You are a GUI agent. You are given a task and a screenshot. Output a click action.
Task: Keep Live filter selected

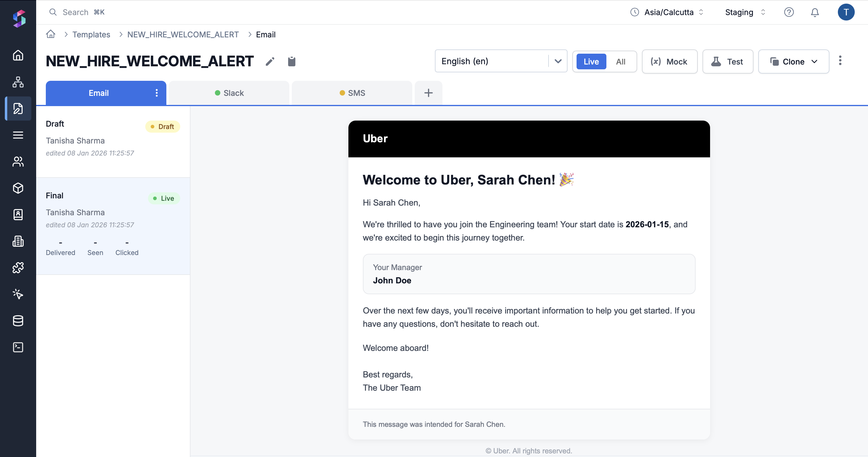click(x=591, y=61)
